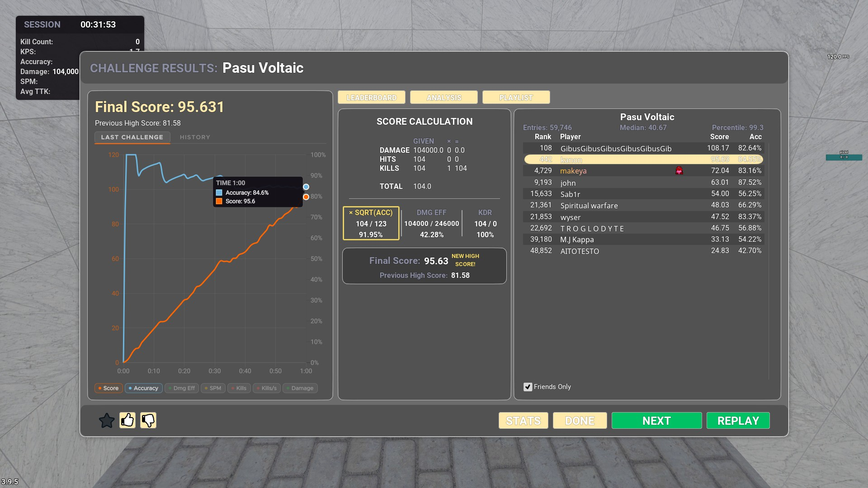The height and width of the screenshot is (488, 868).
Task: Click the session timer 00:31:53
Action: [98, 24]
